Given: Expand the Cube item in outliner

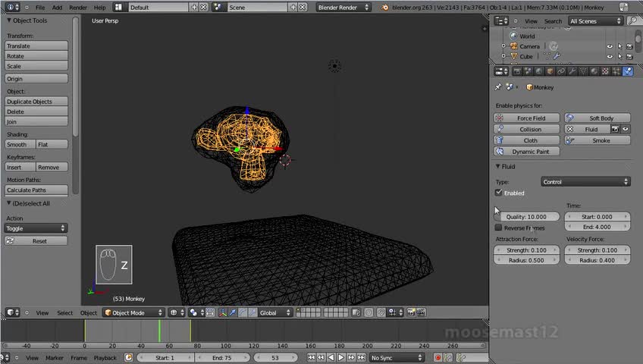Looking at the screenshot, I should point(503,56).
